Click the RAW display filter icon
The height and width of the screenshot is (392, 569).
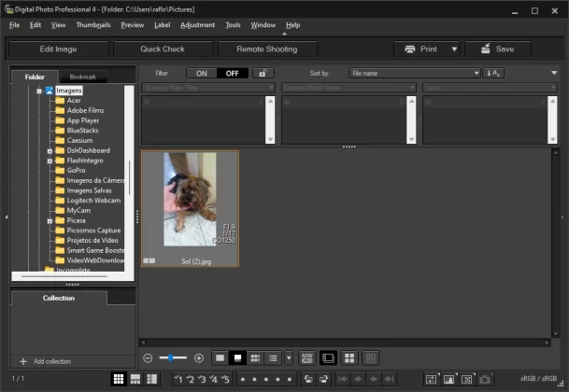point(306,357)
